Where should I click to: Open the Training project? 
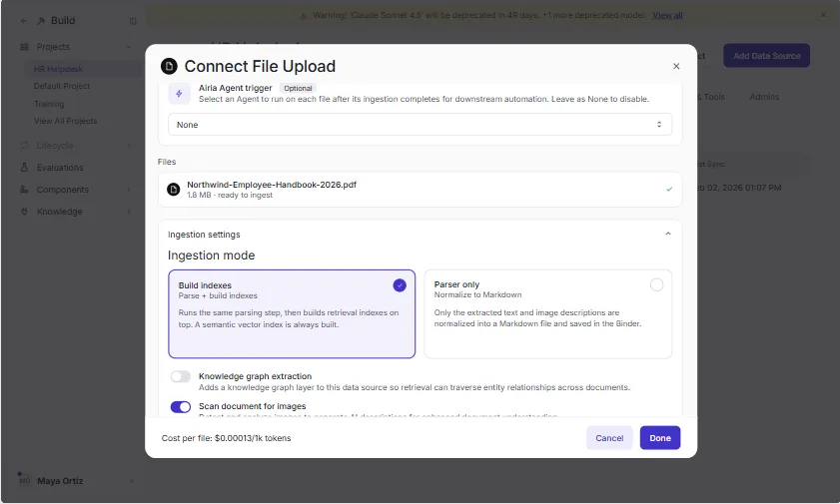pyautogui.click(x=49, y=104)
